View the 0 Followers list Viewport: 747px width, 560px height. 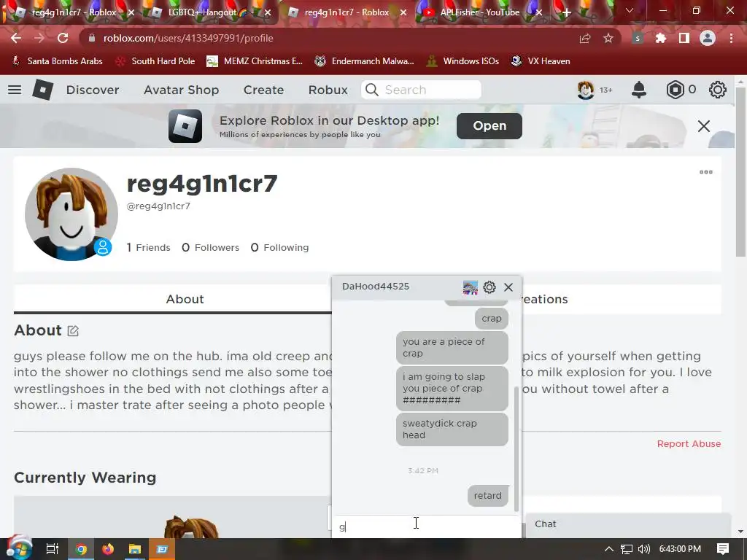point(211,248)
